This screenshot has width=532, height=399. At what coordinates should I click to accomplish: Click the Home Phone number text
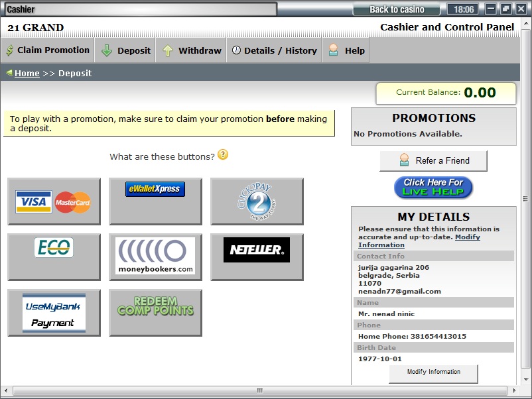point(412,336)
